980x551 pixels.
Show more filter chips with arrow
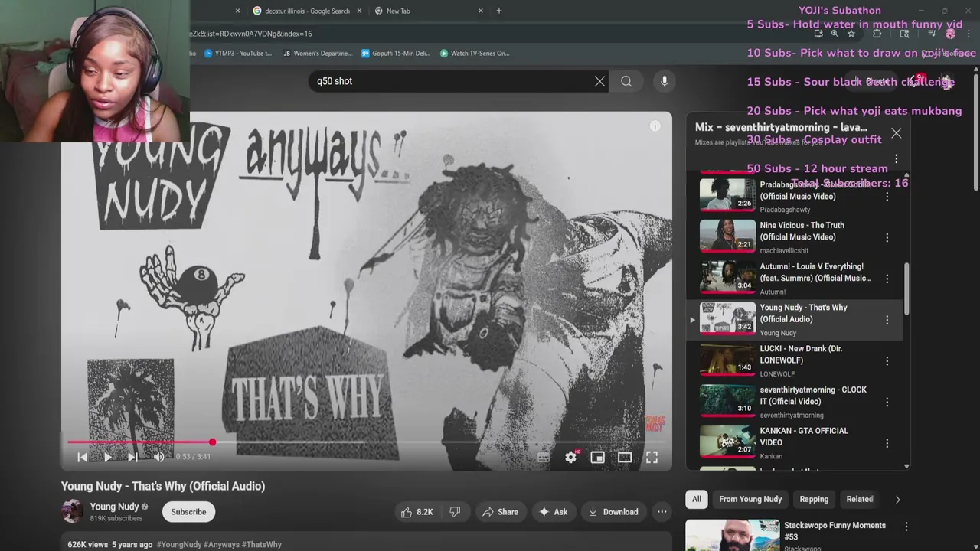[x=897, y=500]
